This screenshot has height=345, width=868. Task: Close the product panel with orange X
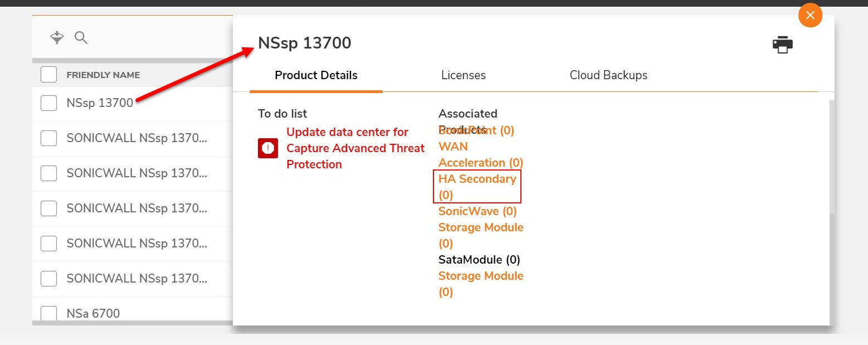810,16
